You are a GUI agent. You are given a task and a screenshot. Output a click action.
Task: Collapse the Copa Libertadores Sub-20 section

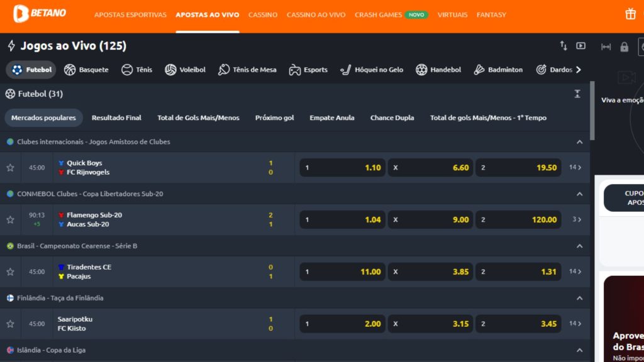click(x=579, y=194)
